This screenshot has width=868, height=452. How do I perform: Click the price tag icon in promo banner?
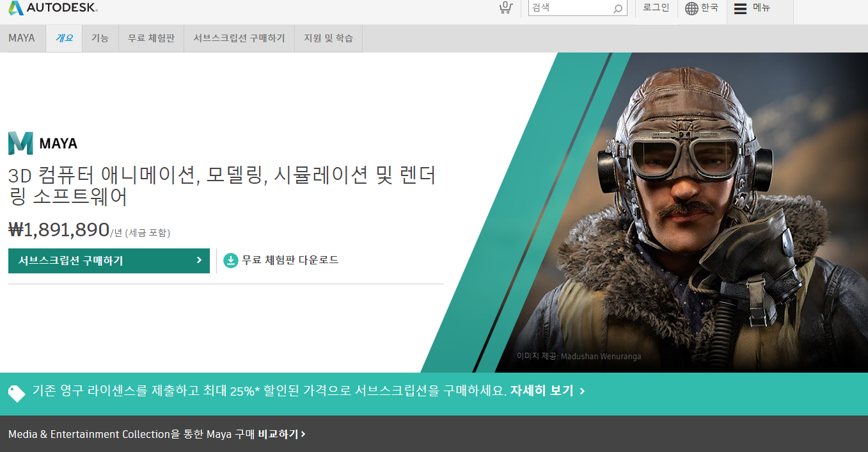[x=17, y=392]
